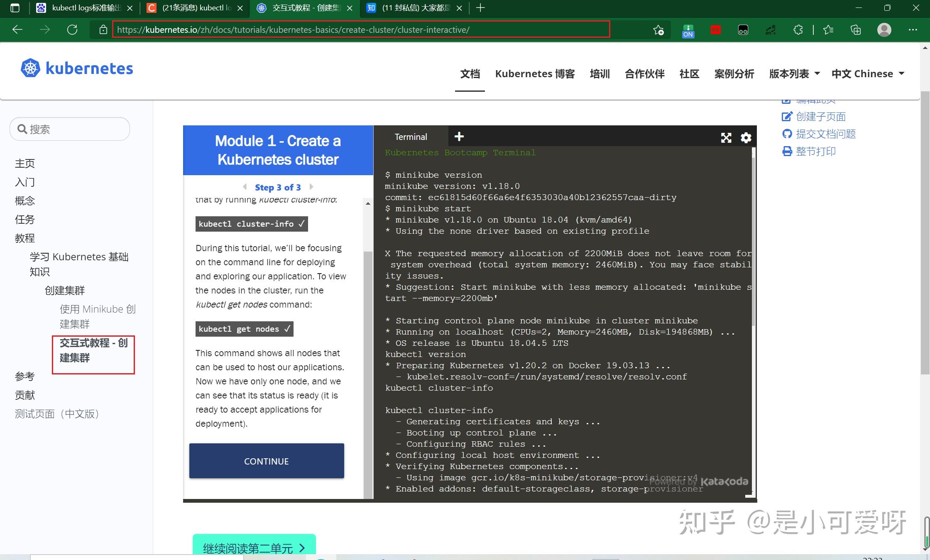Click the Katacoda logo in the terminal
The image size is (930, 560).
pos(724,482)
